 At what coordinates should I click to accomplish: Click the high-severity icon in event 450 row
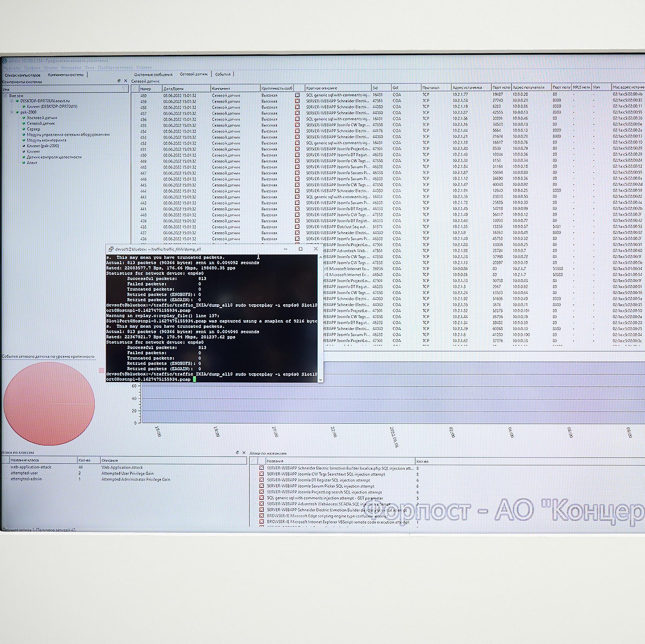(297, 155)
